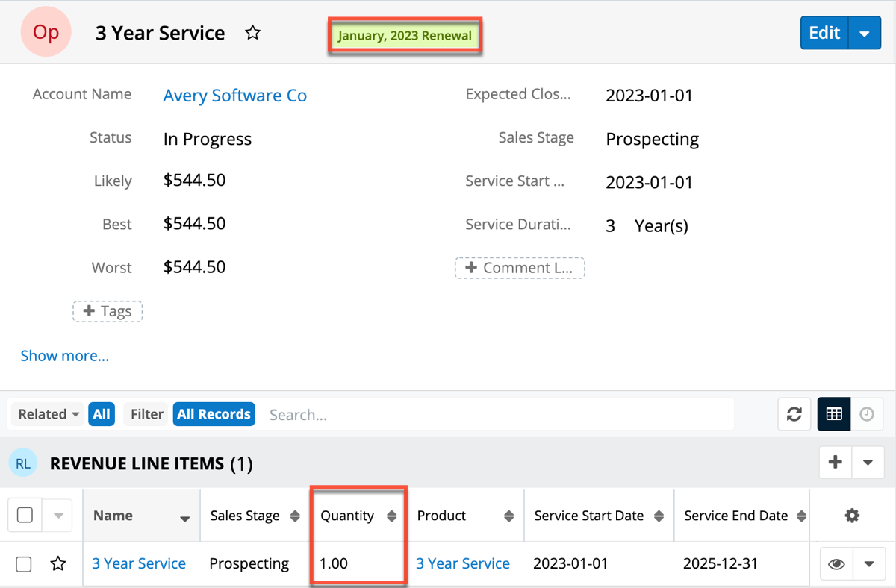This screenshot has width=896, height=588.
Task: Preview the row with the eye icon
Action: (x=836, y=564)
